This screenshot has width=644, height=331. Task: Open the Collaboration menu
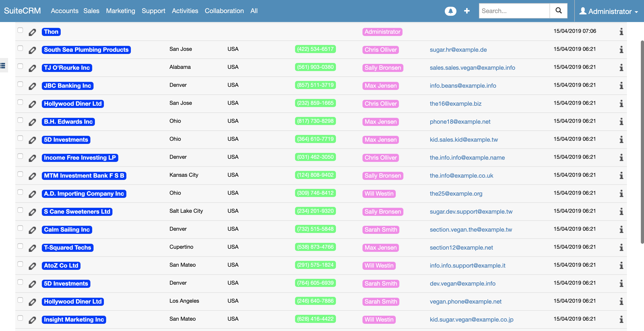coord(224,11)
